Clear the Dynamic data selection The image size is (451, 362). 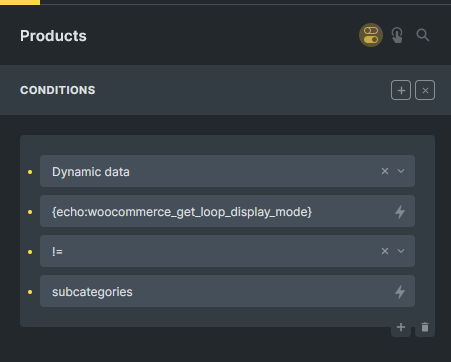(385, 171)
